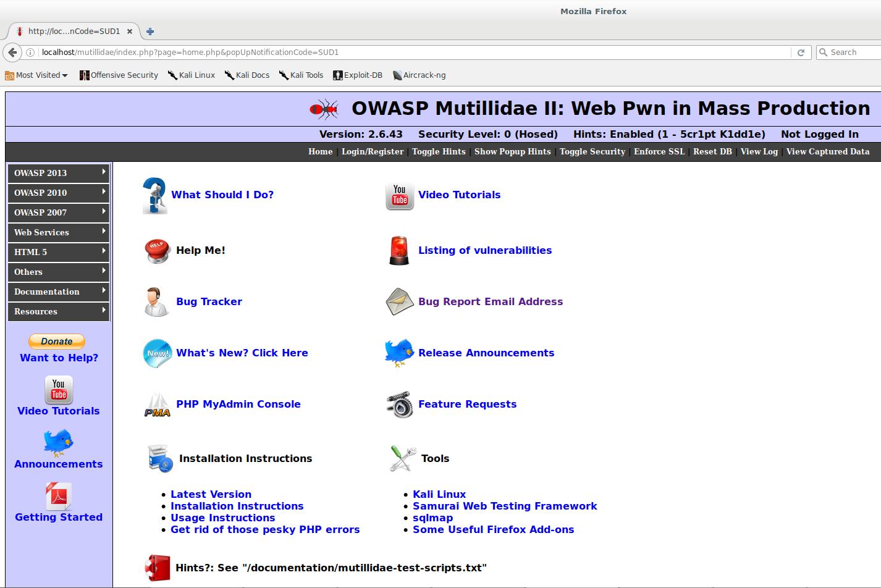The width and height of the screenshot is (881, 588).
Task: Click the support agent icon beside Bug Tracker
Action: [x=156, y=302]
